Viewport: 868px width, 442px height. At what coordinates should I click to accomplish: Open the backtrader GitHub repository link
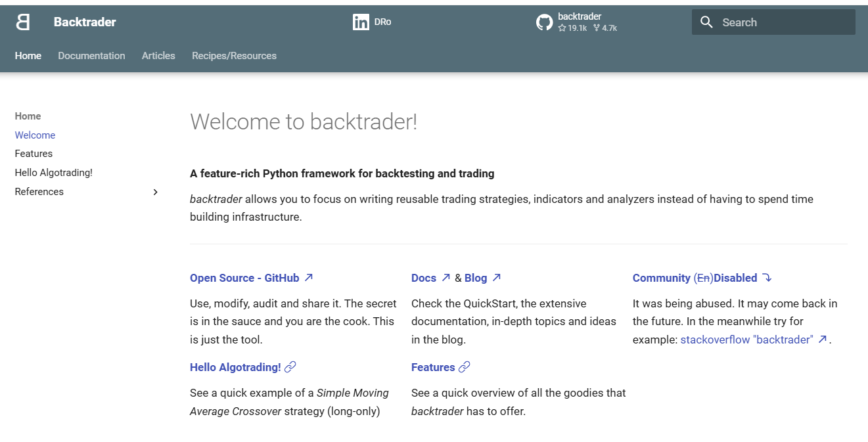point(580,16)
